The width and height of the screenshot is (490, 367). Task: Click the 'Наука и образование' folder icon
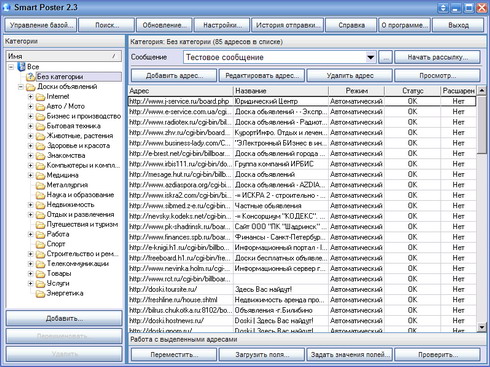tap(40, 195)
